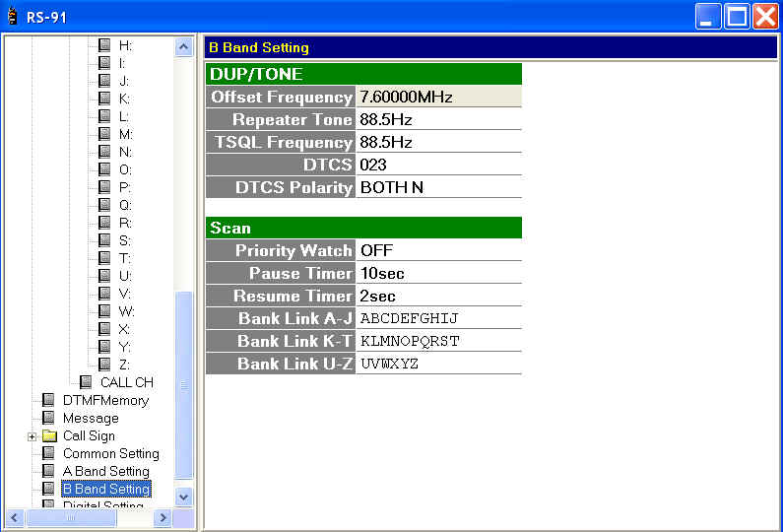Click the bank H icon
783x532 pixels.
pos(104,45)
